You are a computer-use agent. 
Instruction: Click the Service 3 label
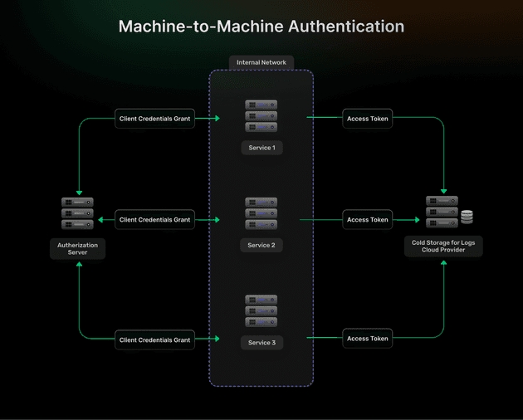pyautogui.click(x=261, y=342)
